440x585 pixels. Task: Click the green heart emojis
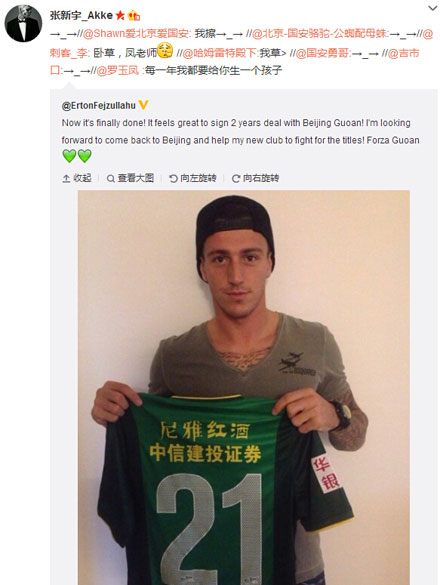pos(77,156)
